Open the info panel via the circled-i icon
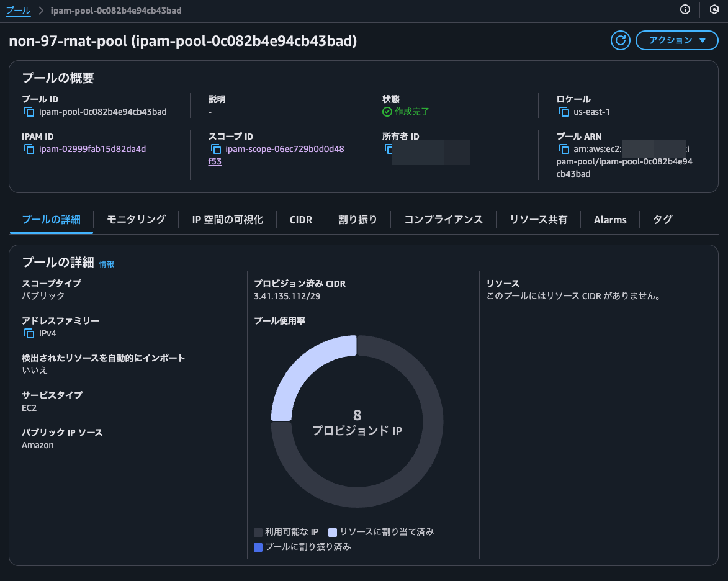This screenshot has width=728, height=581. [x=685, y=10]
